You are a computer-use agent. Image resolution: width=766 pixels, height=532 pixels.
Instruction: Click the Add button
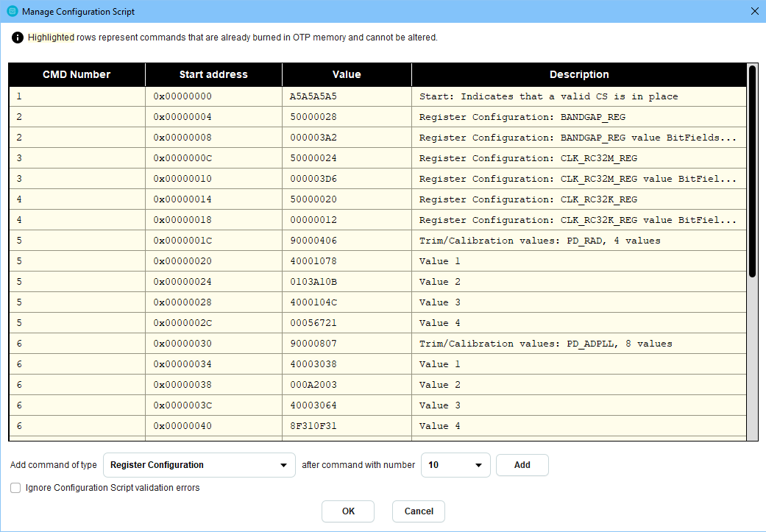pos(522,465)
